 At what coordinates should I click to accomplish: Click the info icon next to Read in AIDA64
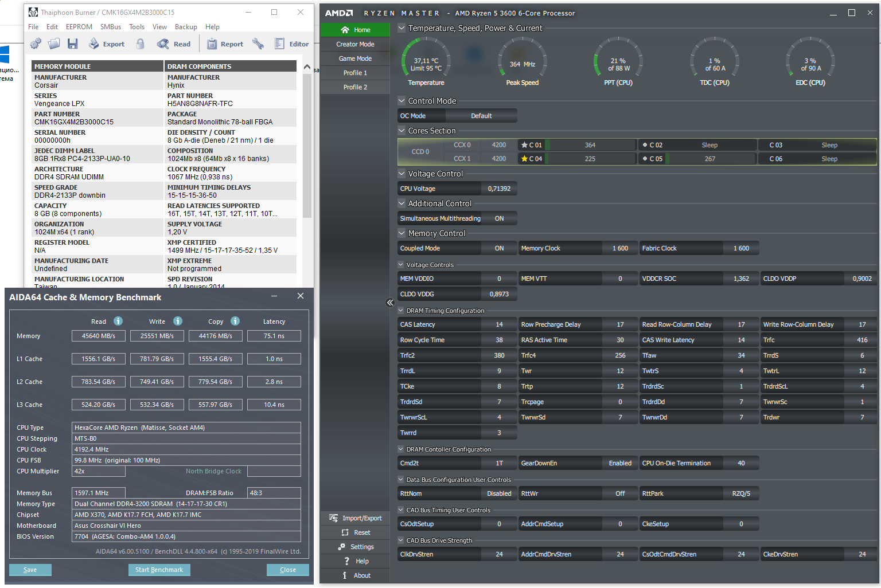118,321
